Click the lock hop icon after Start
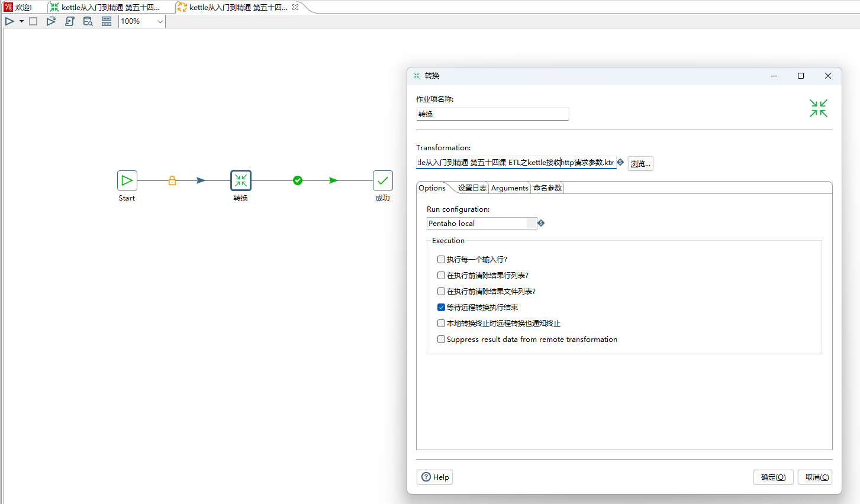860x504 pixels. 172,180
